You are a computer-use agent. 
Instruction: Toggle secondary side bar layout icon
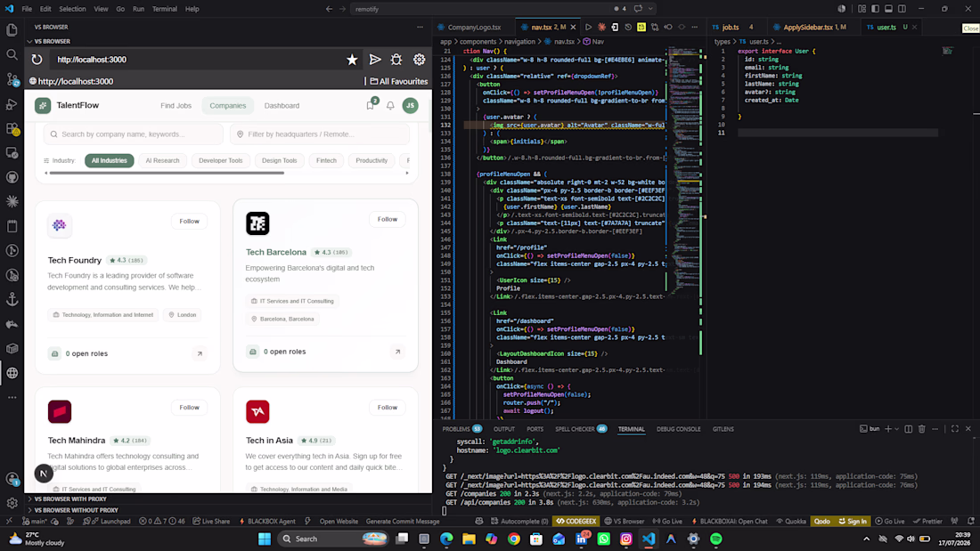(x=902, y=9)
